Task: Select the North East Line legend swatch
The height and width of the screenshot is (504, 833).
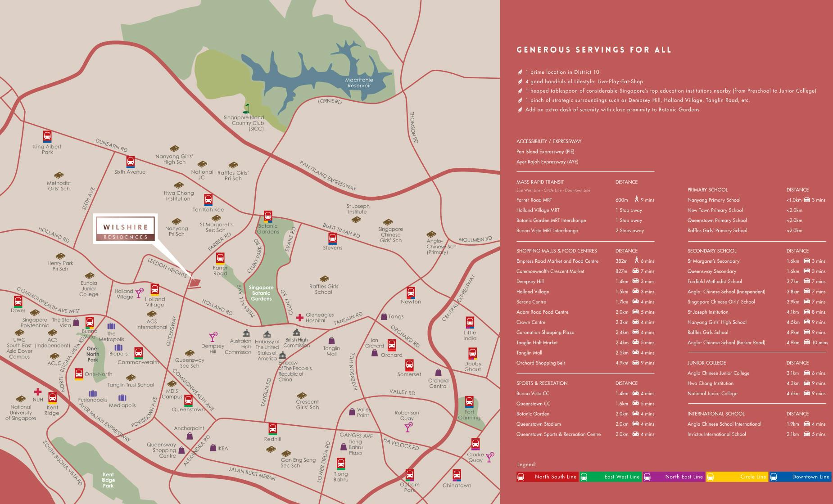Action: (674, 477)
